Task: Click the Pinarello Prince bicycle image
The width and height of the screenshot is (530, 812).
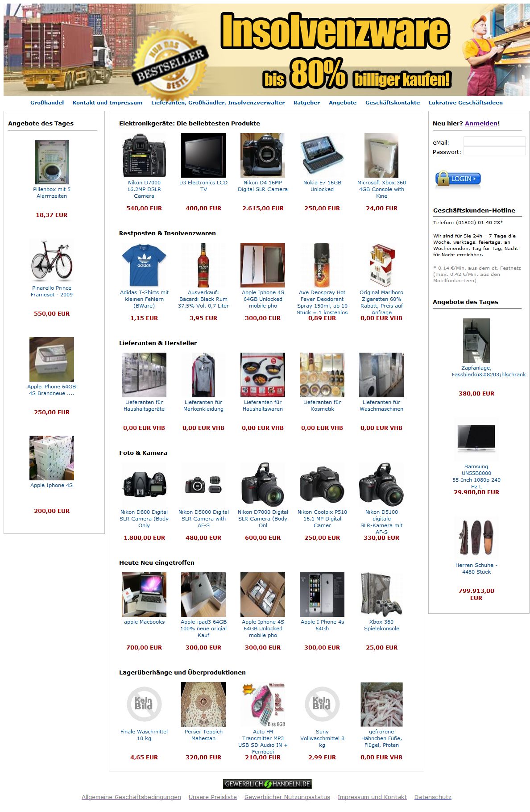Action: 52,261
